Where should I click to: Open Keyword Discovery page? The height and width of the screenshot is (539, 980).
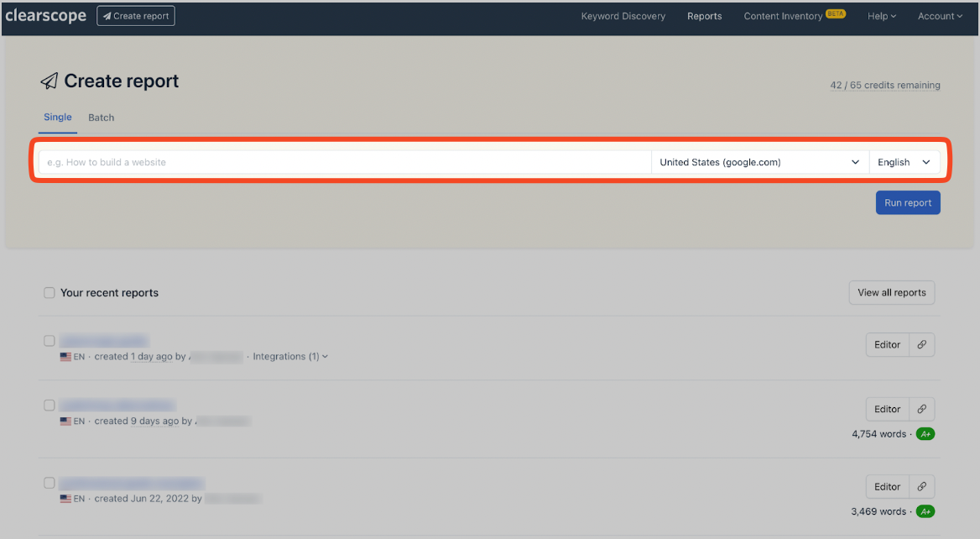click(x=623, y=16)
